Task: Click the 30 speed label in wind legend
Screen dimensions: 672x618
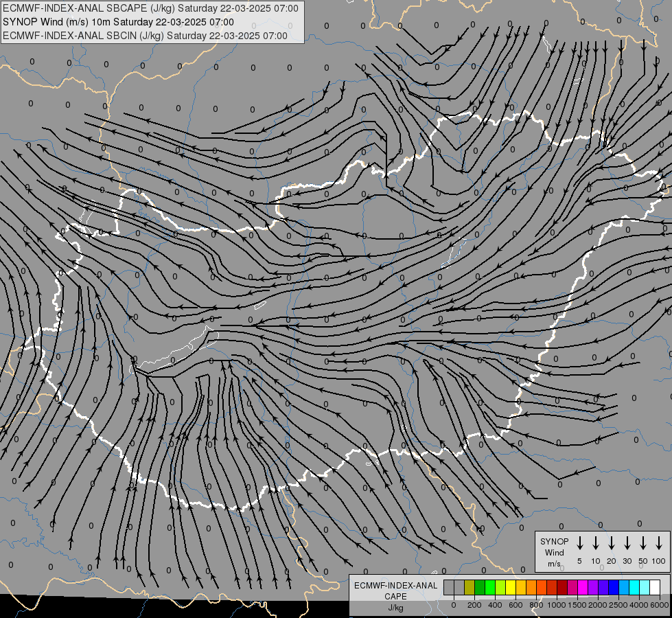Action: [627, 561]
